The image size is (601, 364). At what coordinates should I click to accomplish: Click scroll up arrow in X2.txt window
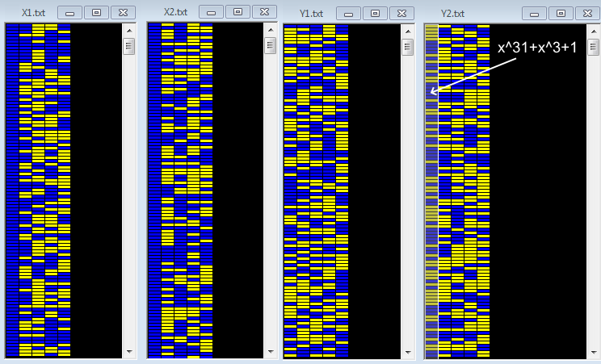click(271, 30)
